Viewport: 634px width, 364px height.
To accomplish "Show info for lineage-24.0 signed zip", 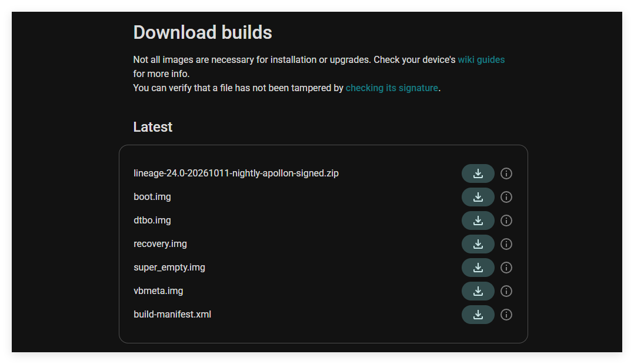I will pos(506,173).
